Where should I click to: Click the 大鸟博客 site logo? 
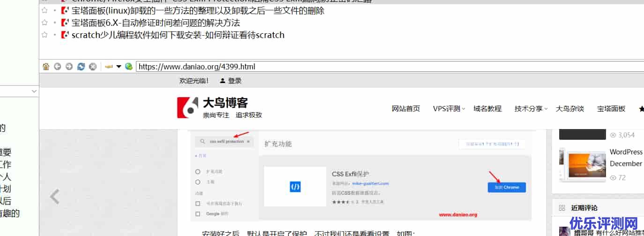(x=219, y=107)
